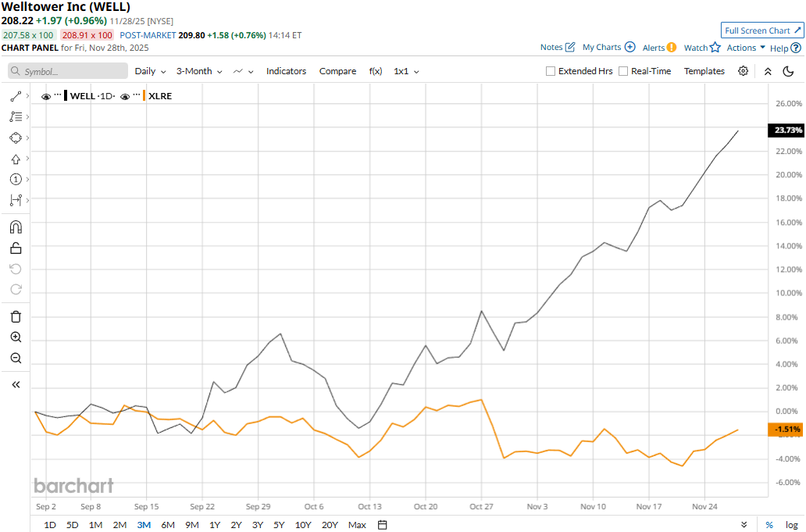Viewport: 806px width, 532px height.
Task: Select the 1D time range
Action: (50, 525)
